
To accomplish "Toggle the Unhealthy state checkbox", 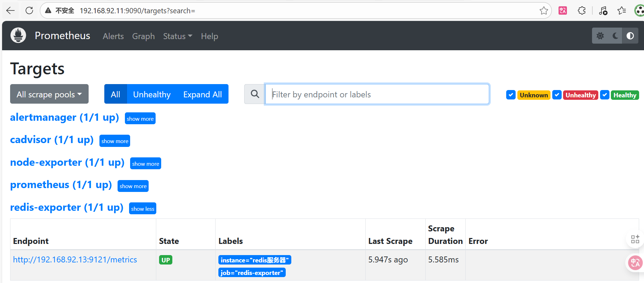I will point(557,95).
